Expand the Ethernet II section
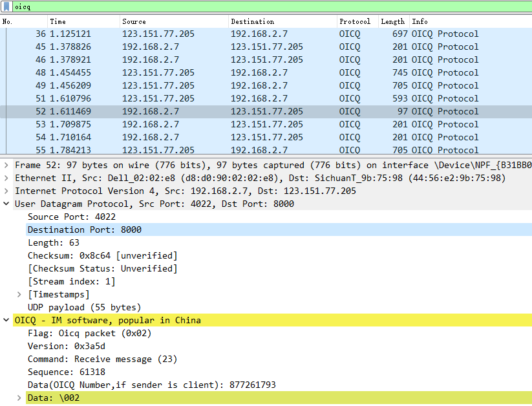The image size is (532, 406). [6, 178]
